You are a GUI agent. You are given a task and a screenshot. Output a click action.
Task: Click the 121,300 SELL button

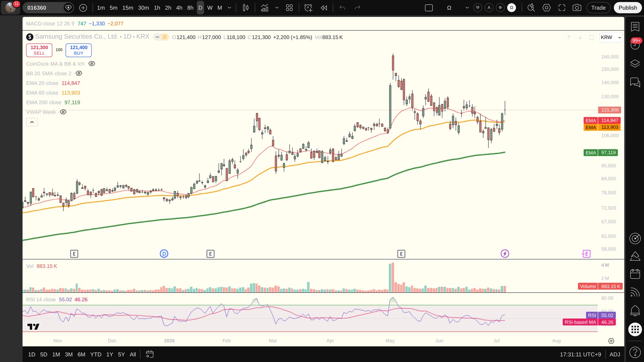39,50
